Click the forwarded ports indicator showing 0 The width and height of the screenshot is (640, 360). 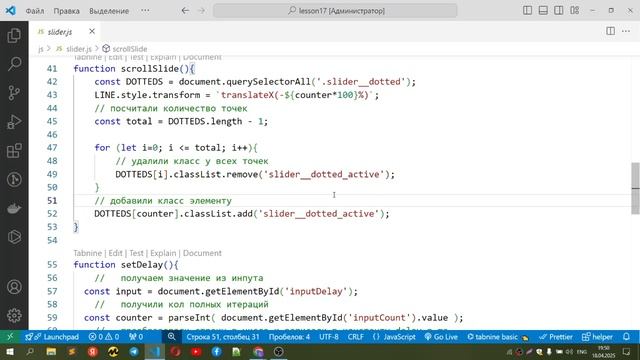pos(136,337)
